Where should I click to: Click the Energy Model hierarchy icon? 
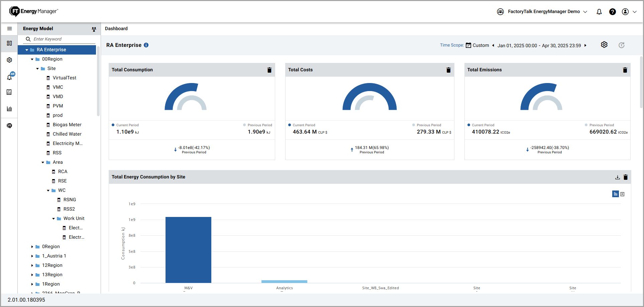click(94, 29)
